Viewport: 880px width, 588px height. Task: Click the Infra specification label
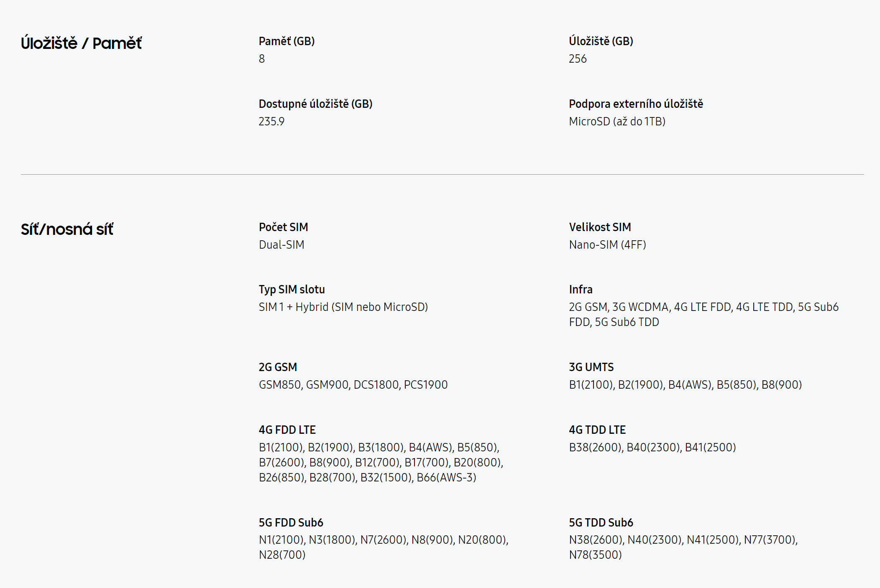click(581, 290)
